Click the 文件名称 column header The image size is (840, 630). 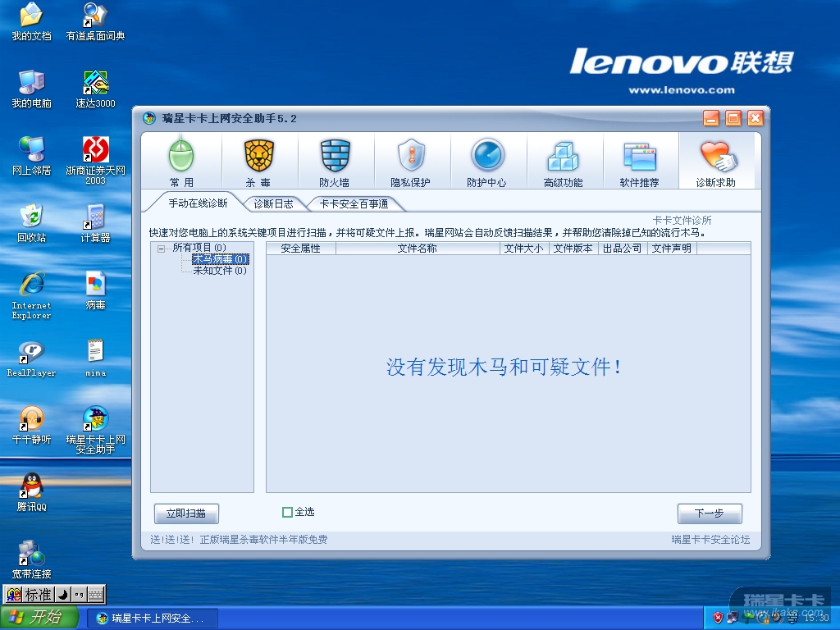(418, 249)
